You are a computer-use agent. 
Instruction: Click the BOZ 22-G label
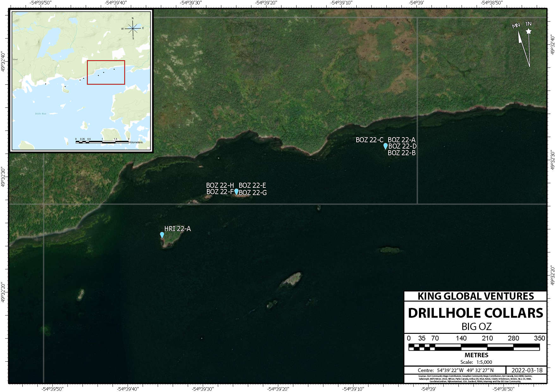[x=253, y=193]
